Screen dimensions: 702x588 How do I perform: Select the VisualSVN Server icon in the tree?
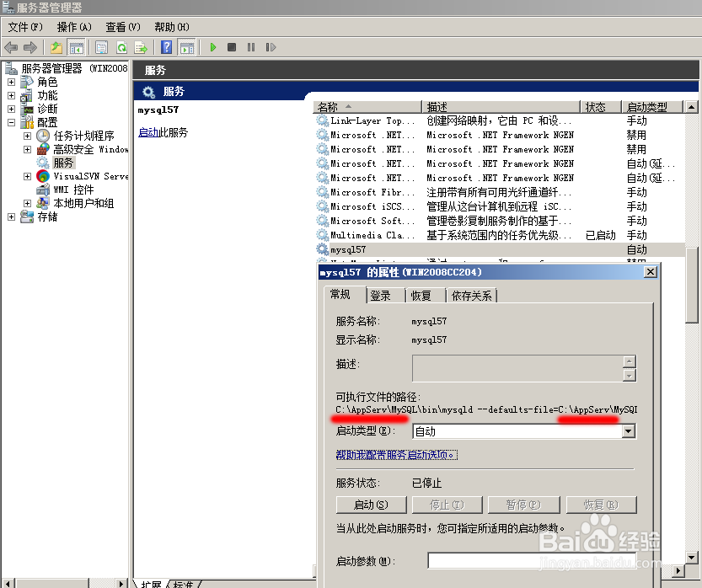pos(42,176)
